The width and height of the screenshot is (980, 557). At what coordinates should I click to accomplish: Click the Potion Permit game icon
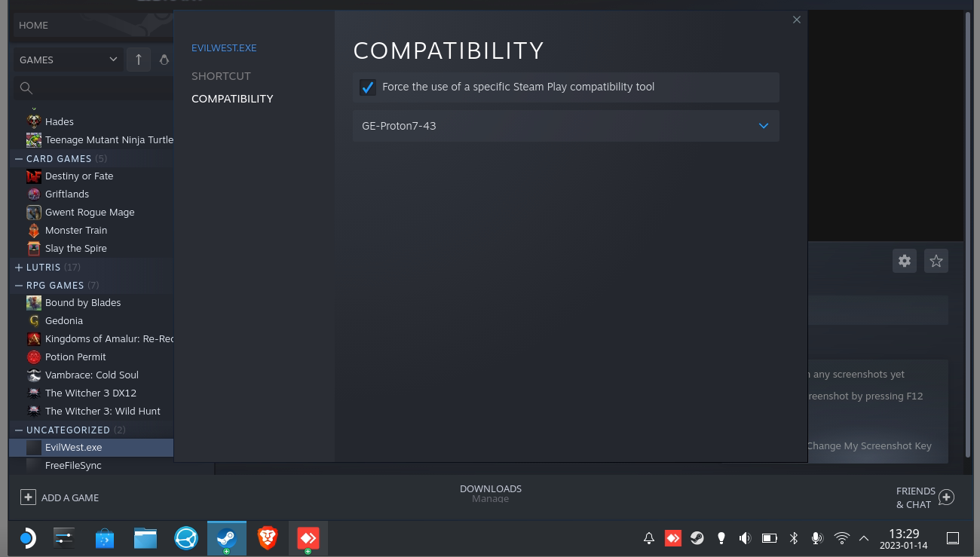[34, 357]
